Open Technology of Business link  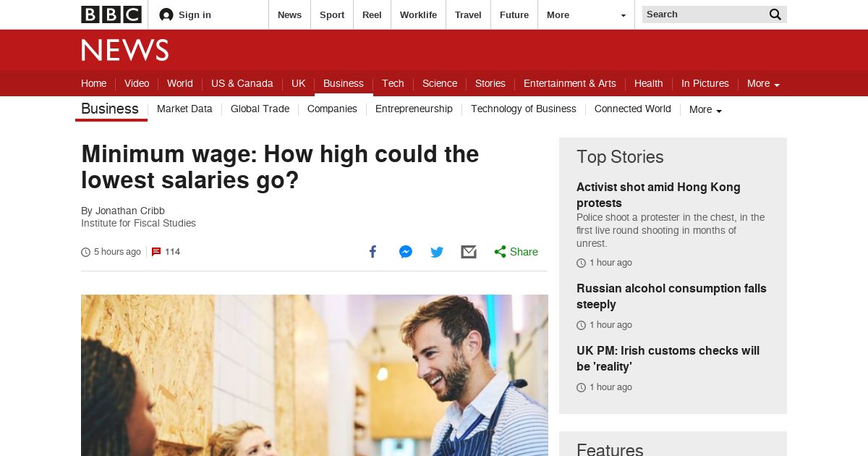point(524,109)
